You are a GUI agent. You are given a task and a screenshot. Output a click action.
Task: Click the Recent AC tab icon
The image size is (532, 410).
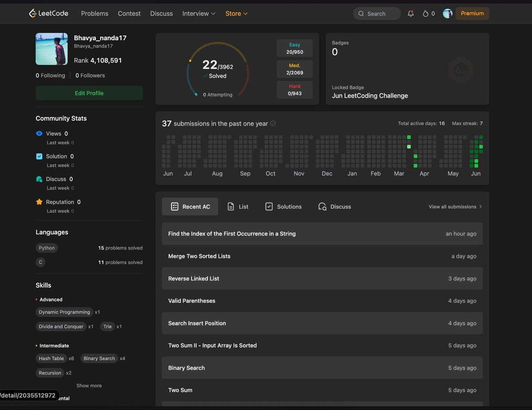tap(175, 207)
